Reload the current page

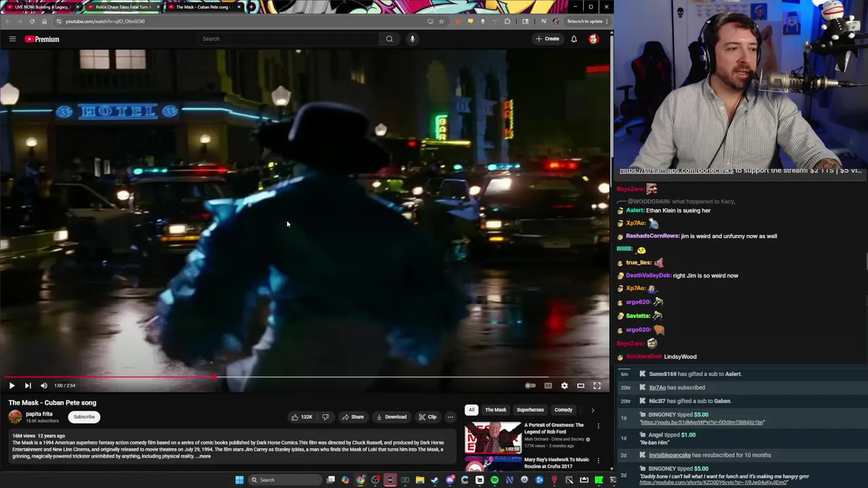tap(32, 21)
